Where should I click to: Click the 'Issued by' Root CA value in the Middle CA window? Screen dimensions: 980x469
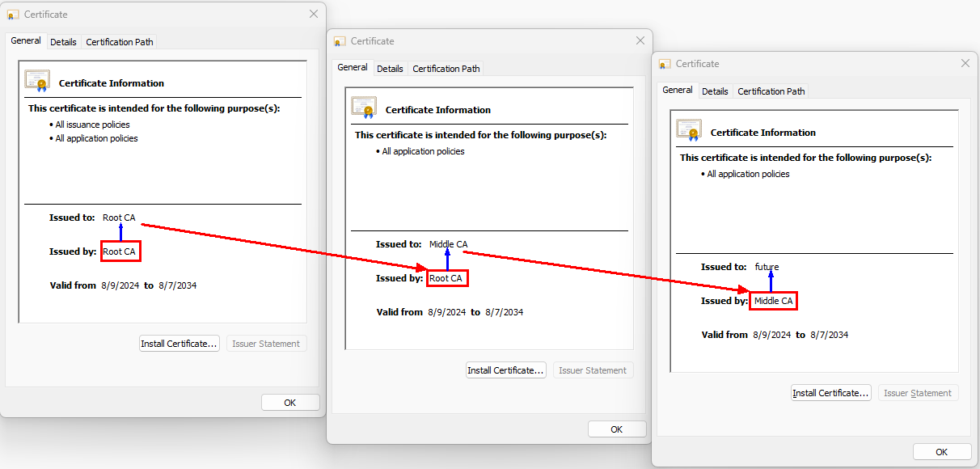[446, 278]
